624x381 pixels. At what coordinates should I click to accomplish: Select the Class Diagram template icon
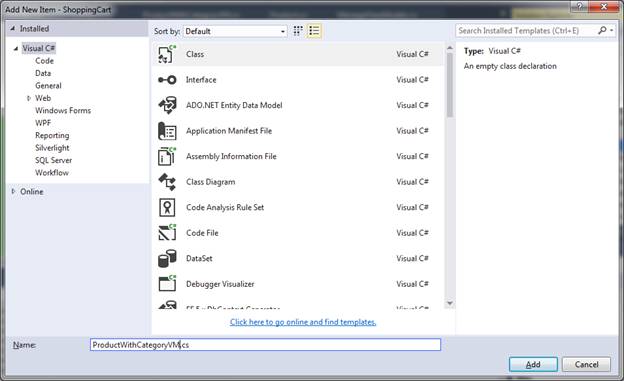click(x=167, y=182)
